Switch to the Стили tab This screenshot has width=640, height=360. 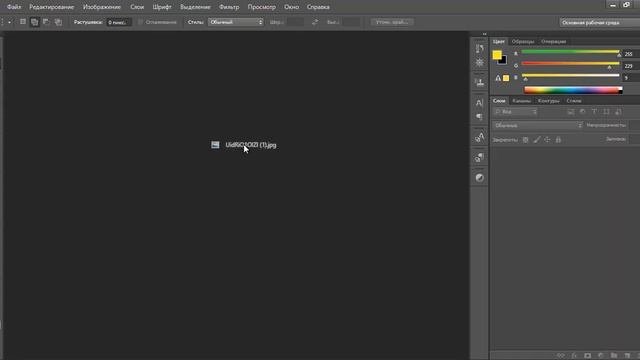pos(573,100)
